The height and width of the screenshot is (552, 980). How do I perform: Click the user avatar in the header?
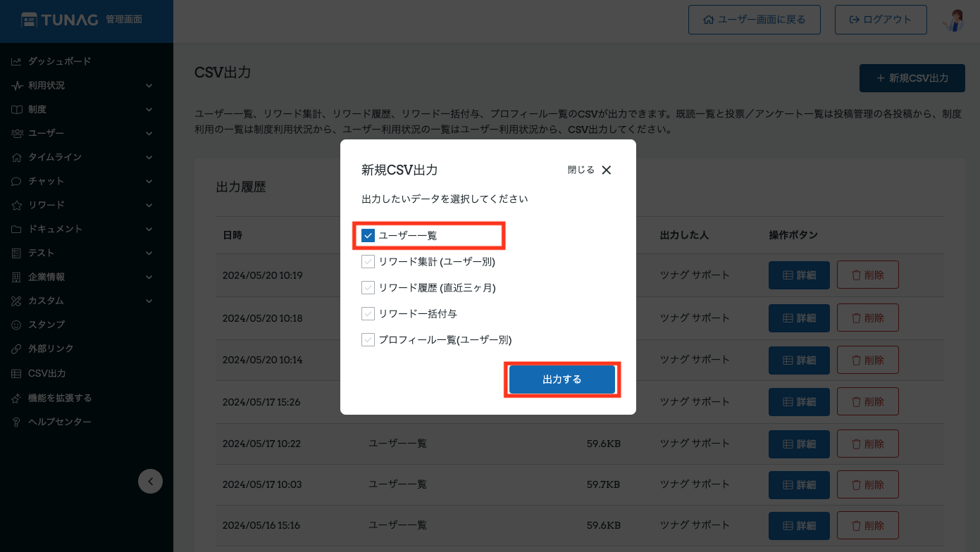point(953,20)
